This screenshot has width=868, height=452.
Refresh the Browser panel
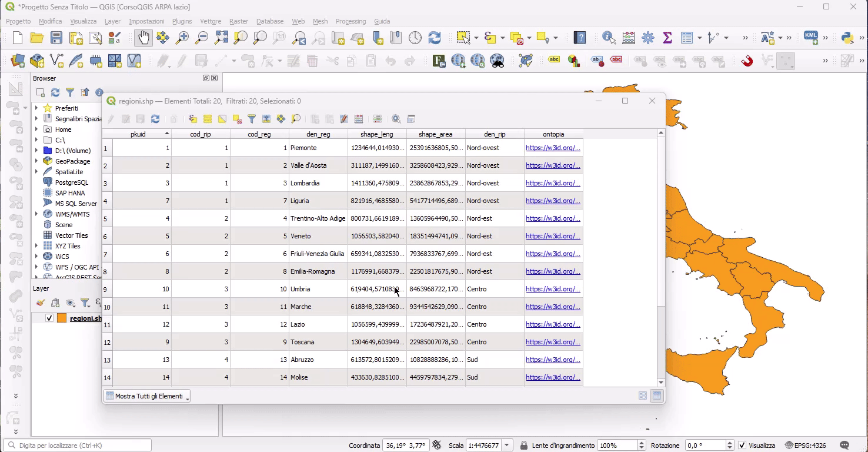coord(55,92)
